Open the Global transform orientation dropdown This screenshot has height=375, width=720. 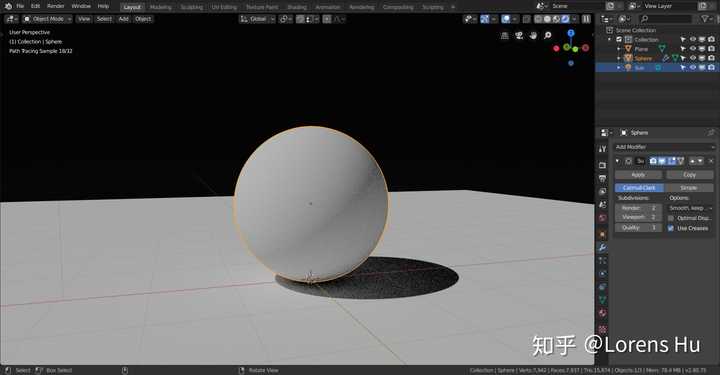[257, 19]
